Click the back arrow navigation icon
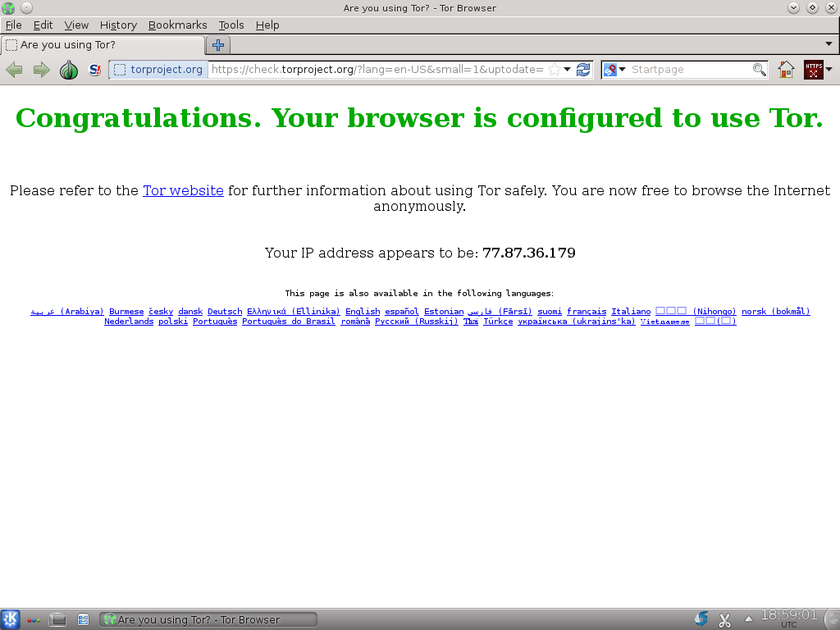 14,70
